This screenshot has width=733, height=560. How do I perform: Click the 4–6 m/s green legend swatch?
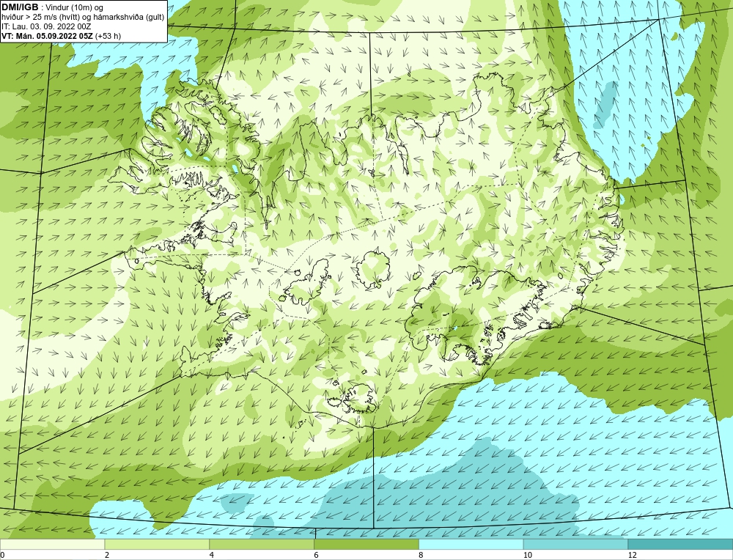click(262, 544)
